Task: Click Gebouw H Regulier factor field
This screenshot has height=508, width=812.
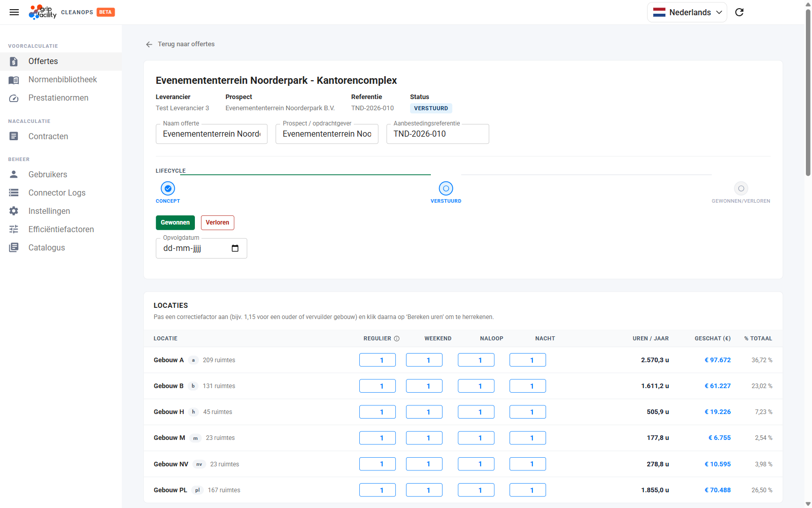Action: 378,412
